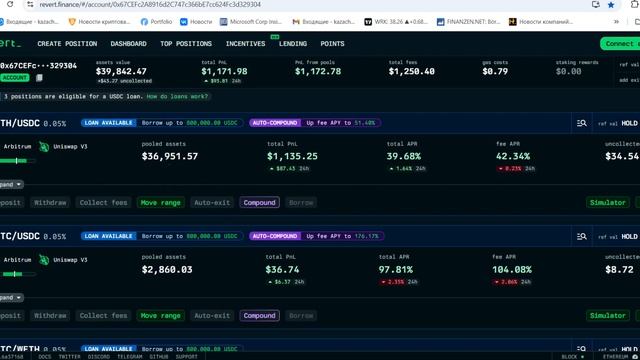Open the Portfolio bookmark

point(156,22)
